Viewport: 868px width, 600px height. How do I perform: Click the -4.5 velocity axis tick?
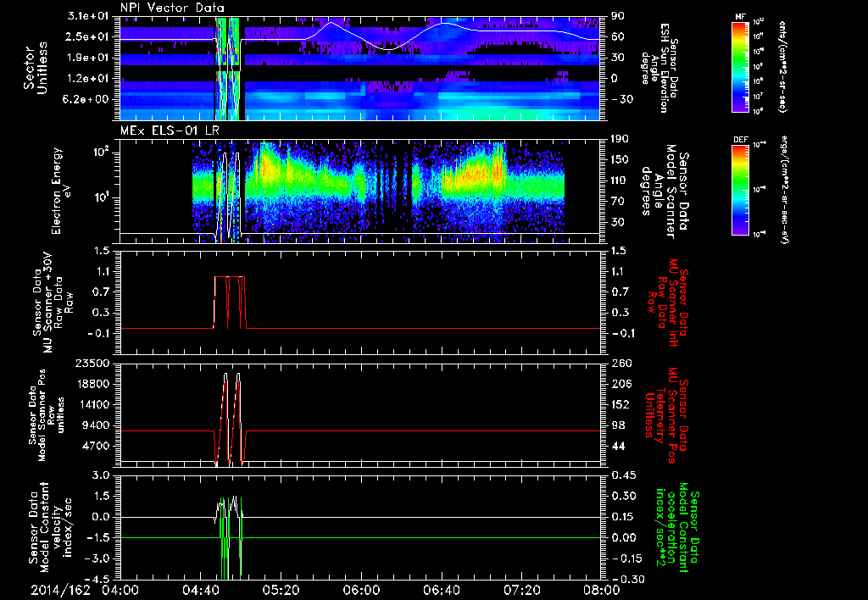point(98,579)
